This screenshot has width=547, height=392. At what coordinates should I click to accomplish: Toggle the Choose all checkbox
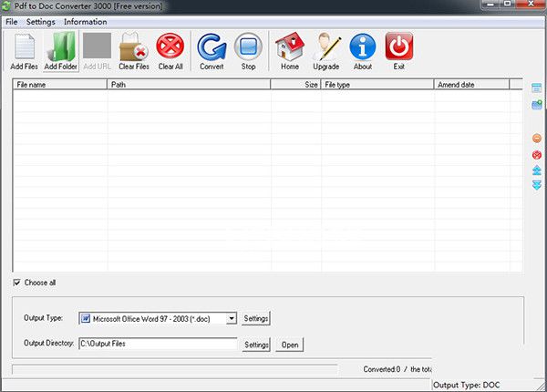[x=16, y=283]
